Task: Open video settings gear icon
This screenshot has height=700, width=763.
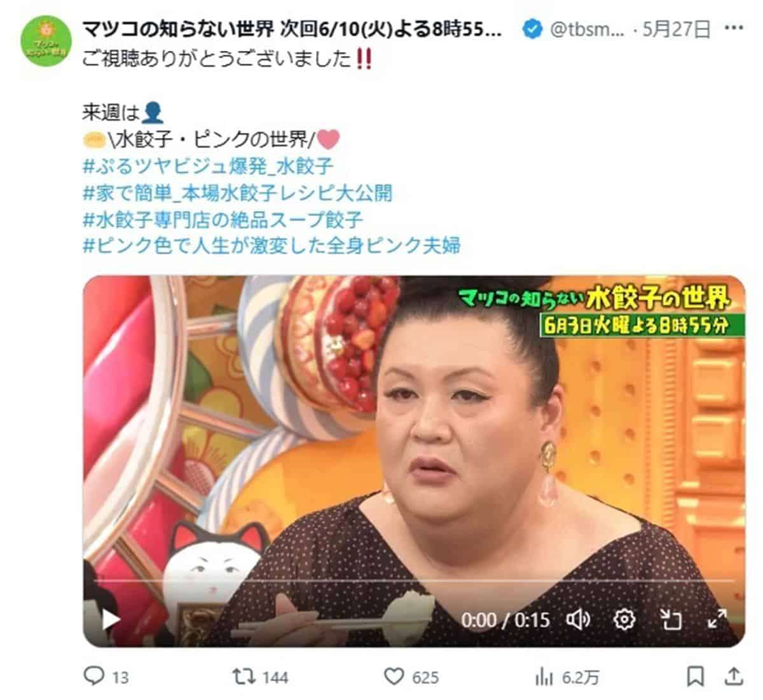Action: (624, 619)
